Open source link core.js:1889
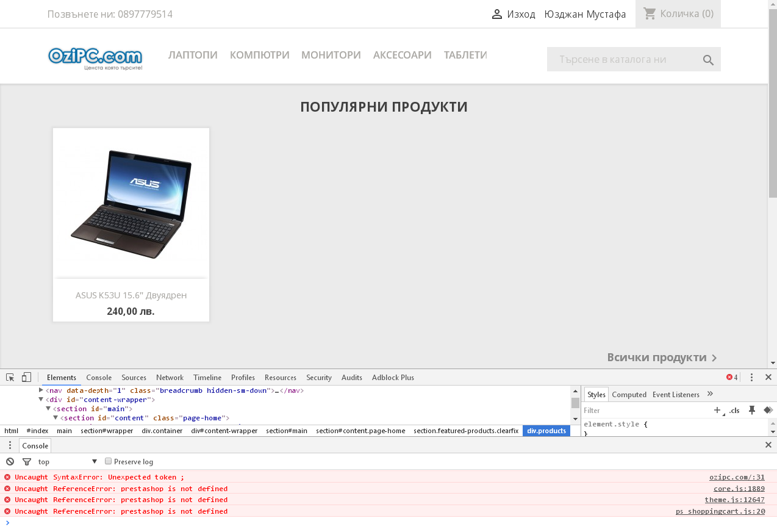 (x=739, y=488)
